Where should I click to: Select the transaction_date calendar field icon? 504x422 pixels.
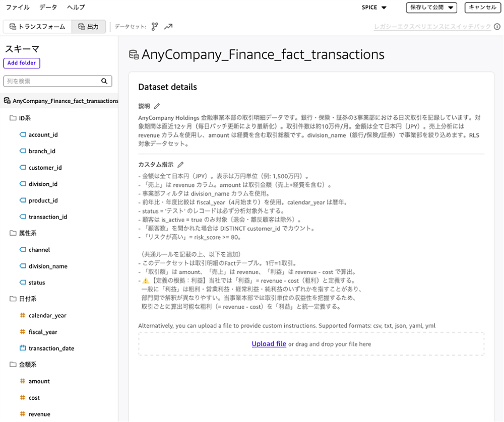click(x=23, y=348)
